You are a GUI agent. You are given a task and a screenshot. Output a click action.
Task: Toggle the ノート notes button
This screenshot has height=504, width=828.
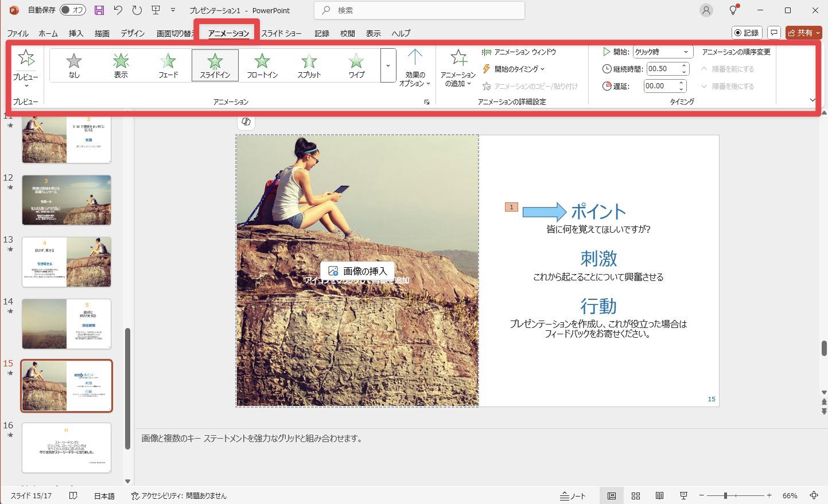pyautogui.click(x=573, y=495)
